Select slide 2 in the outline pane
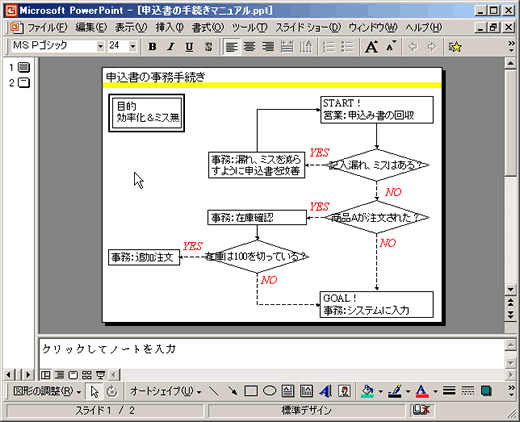520x422 pixels. [x=24, y=82]
